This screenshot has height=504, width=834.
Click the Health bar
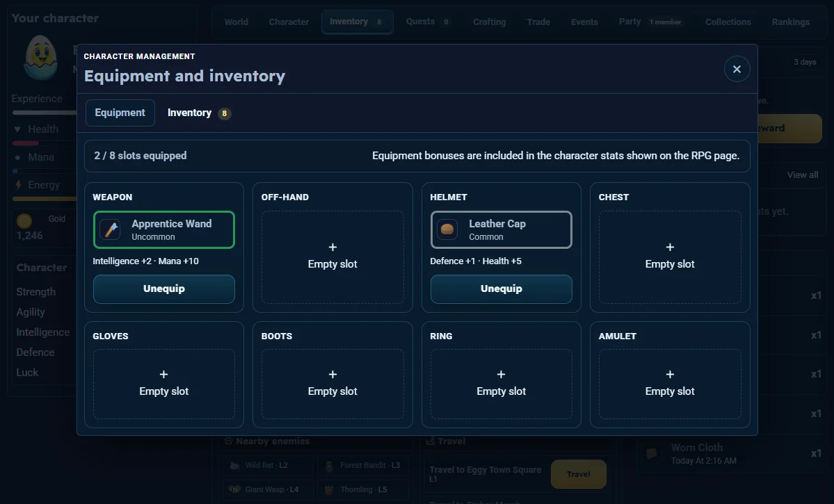45,143
